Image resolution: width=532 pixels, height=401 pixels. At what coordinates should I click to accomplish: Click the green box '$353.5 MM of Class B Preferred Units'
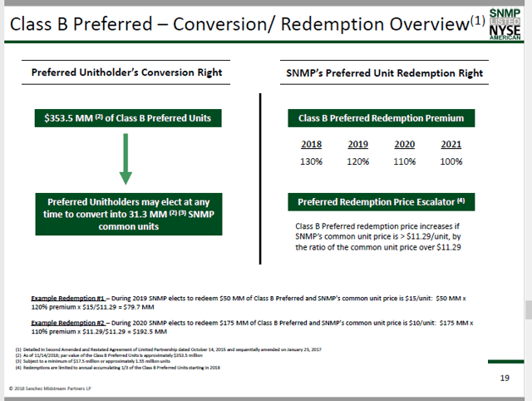coord(128,118)
